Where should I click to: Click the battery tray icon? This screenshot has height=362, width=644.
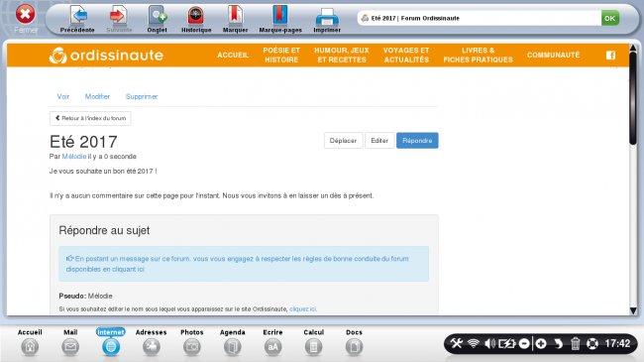(507, 343)
